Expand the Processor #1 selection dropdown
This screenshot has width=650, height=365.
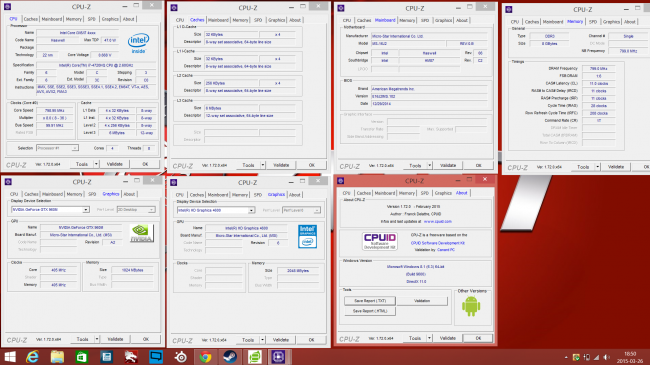point(57,148)
